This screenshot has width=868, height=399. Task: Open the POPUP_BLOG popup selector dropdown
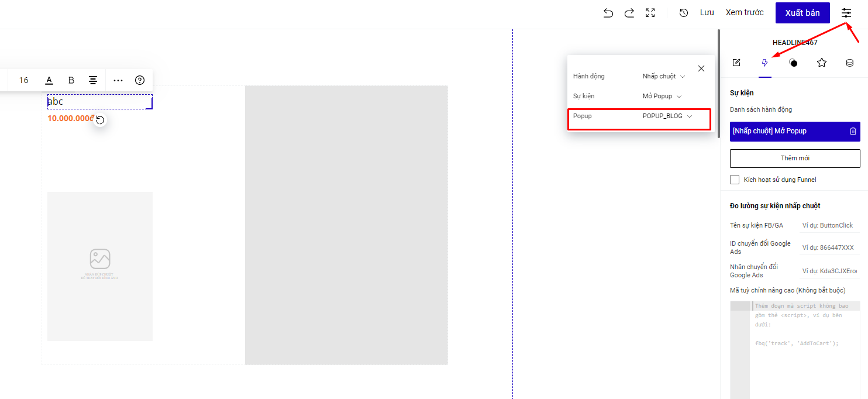tap(667, 116)
